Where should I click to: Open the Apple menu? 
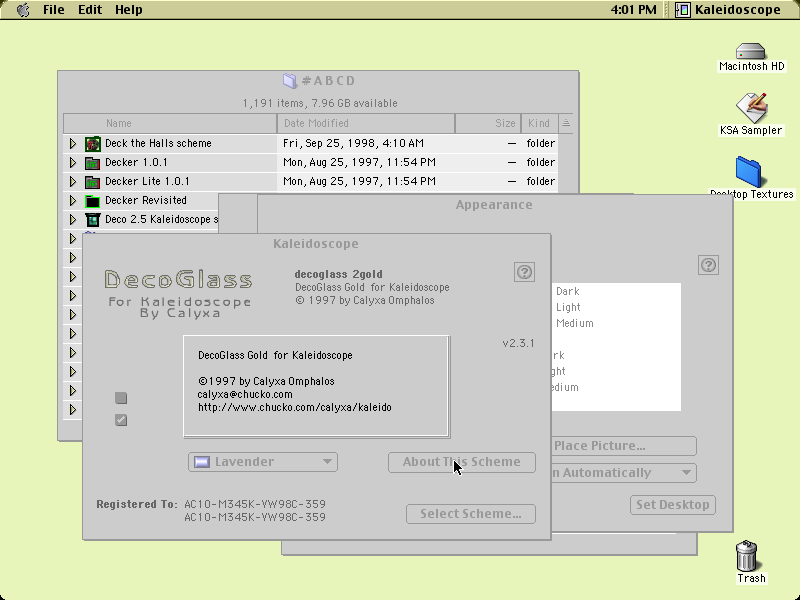[x=23, y=10]
